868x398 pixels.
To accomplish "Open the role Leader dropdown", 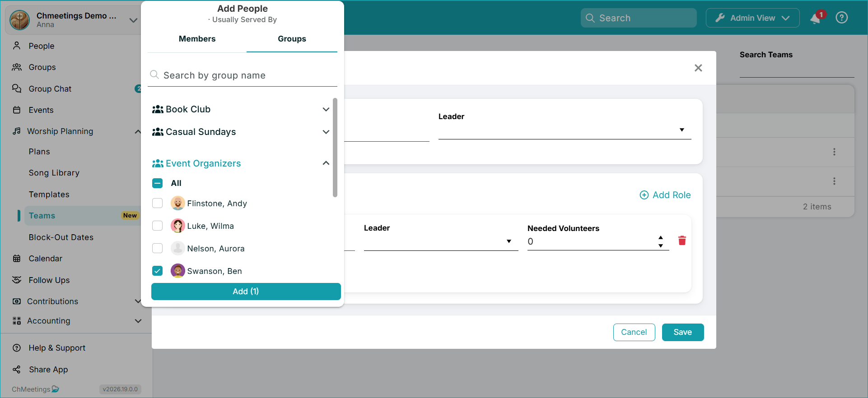I will 441,241.
